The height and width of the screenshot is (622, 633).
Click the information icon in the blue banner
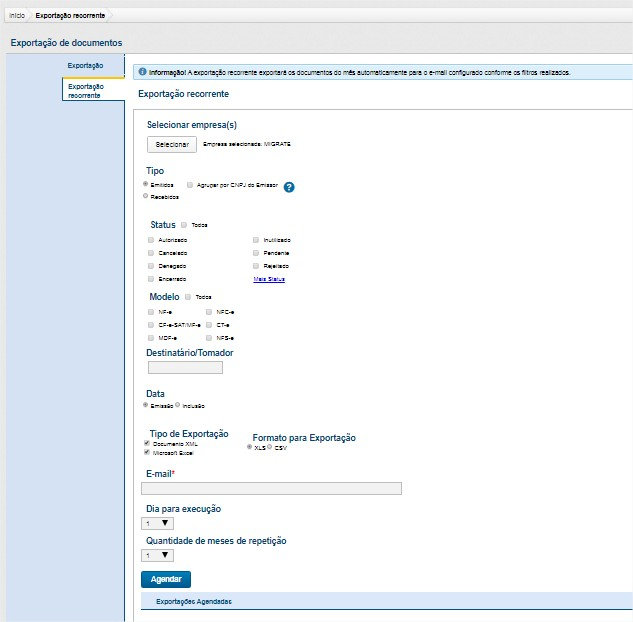142,72
